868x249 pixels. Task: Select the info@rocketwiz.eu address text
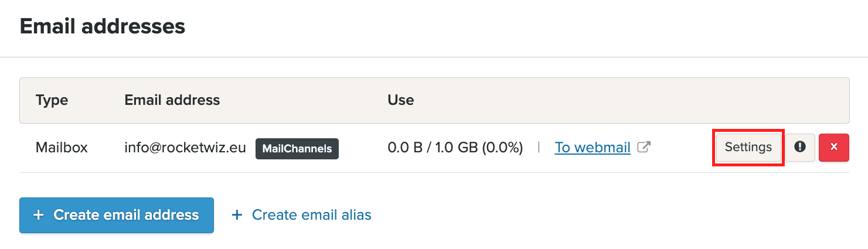click(185, 148)
